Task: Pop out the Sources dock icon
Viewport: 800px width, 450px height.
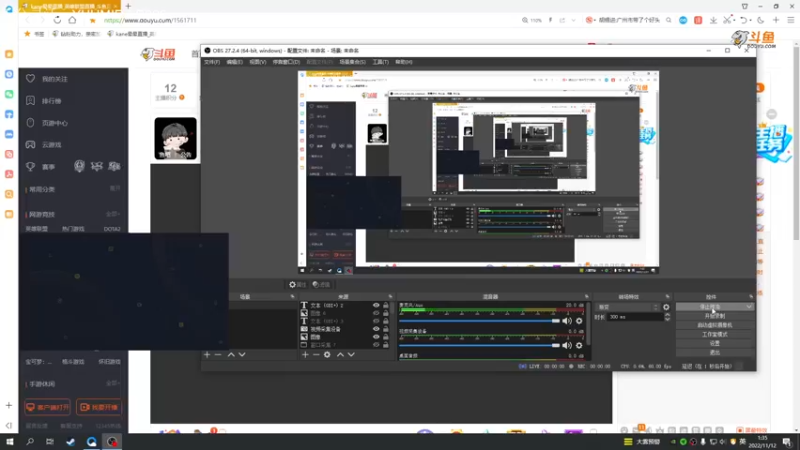Action: click(390, 296)
